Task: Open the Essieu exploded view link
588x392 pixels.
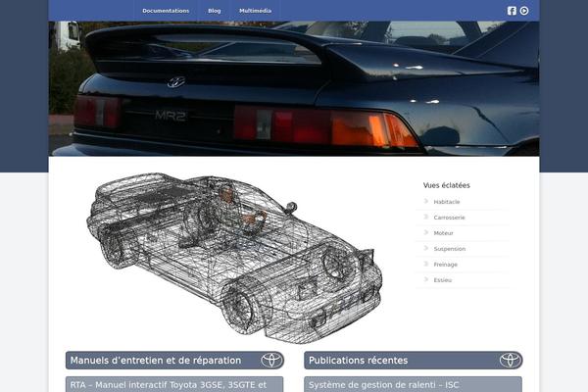Action: coord(443,280)
